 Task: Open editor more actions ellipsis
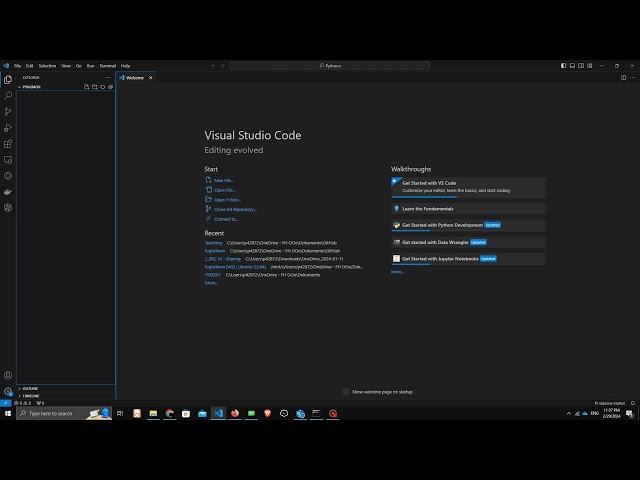(x=632, y=78)
